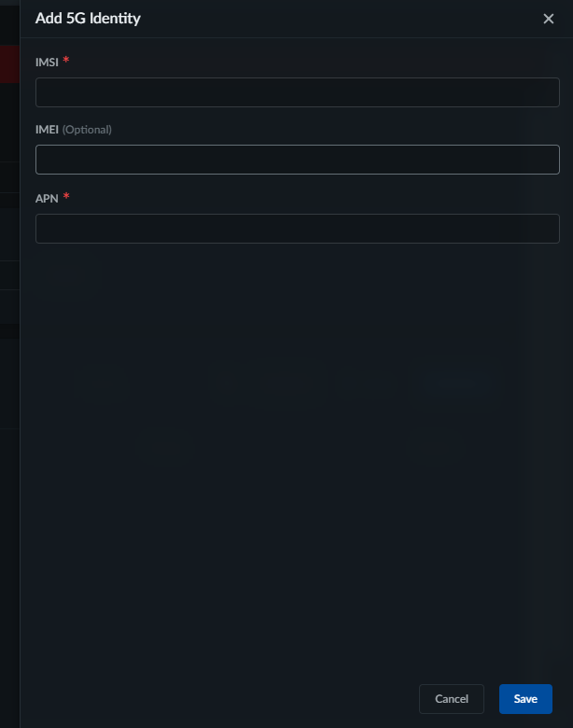
Task: Select the APN input field
Action: [297, 229]
